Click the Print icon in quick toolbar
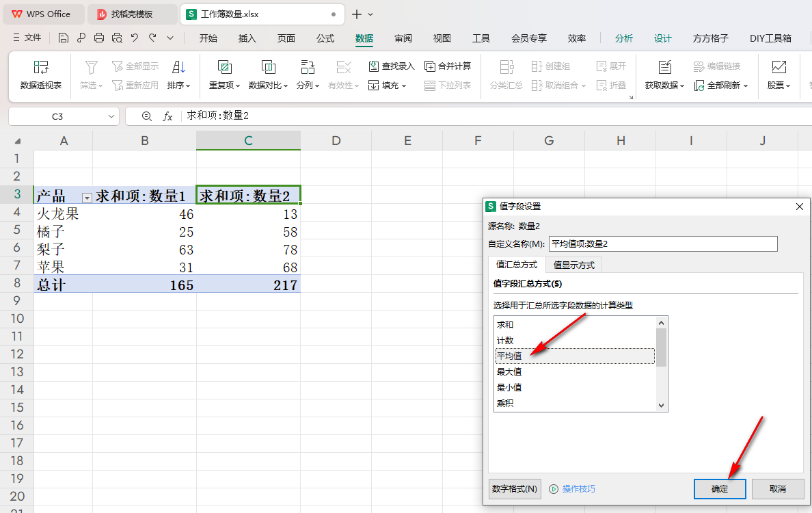Image resolution: width=812 pixels, height=513 pixels. point(99,38)
